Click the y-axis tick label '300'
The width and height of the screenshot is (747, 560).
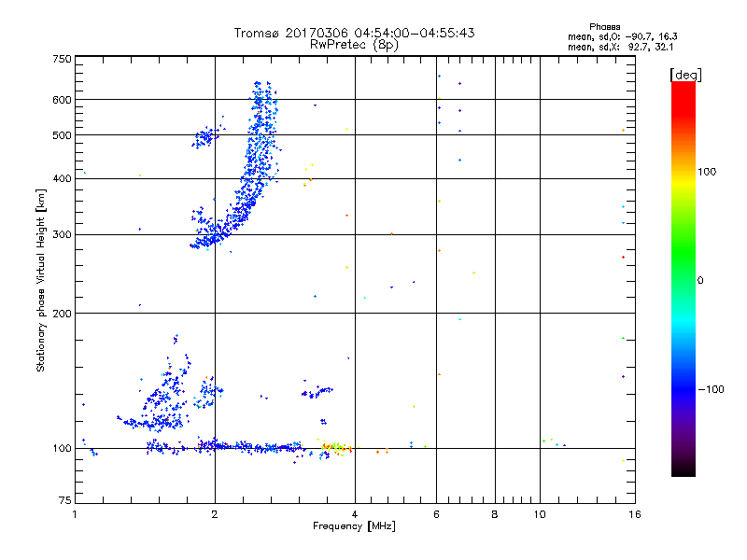(62, 235)
